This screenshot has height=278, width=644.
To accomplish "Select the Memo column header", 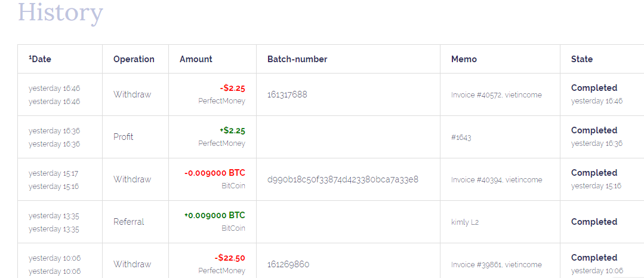I will pyautogui.click(x=464, y=59).
